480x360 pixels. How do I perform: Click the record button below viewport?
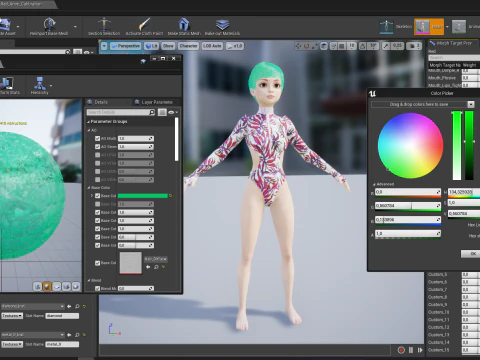tap(401, 350)
